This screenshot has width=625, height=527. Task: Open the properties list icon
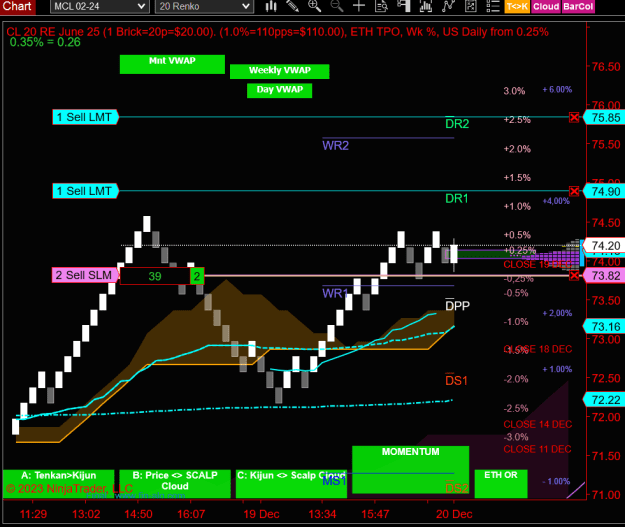[x=493, y=6]
